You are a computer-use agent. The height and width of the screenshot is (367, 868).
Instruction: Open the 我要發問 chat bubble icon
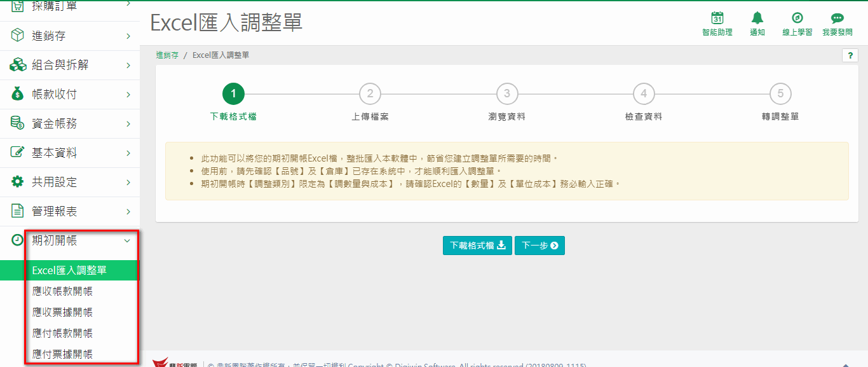[837, 18]
